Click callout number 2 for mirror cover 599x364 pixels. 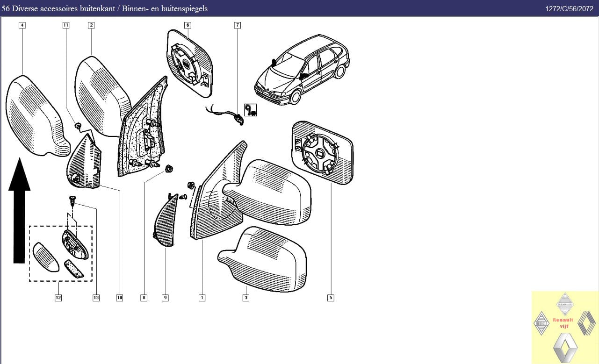[x=91, y=25]
